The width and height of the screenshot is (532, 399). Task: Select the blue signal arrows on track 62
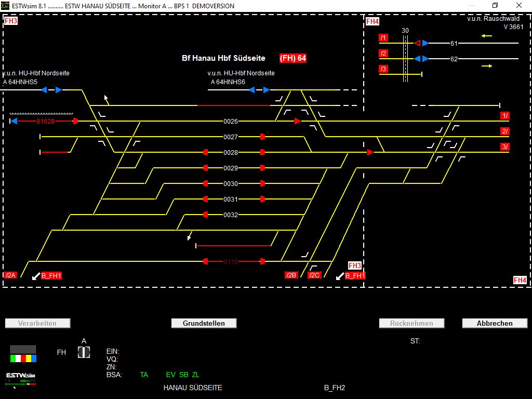click(x=422, y=59)
